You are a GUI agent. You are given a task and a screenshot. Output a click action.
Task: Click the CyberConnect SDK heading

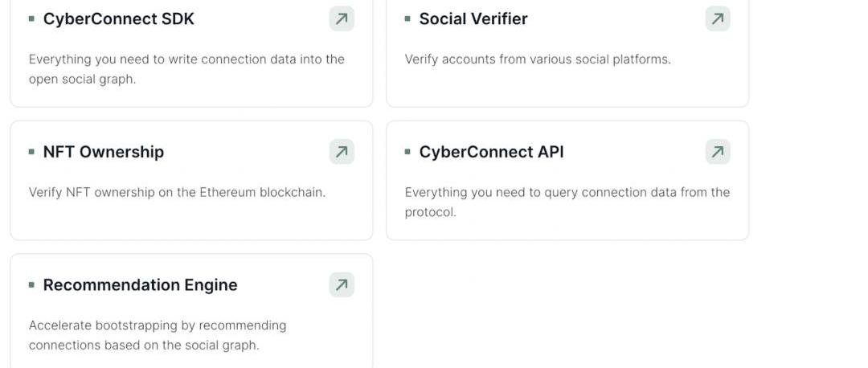tap(118, 18)
